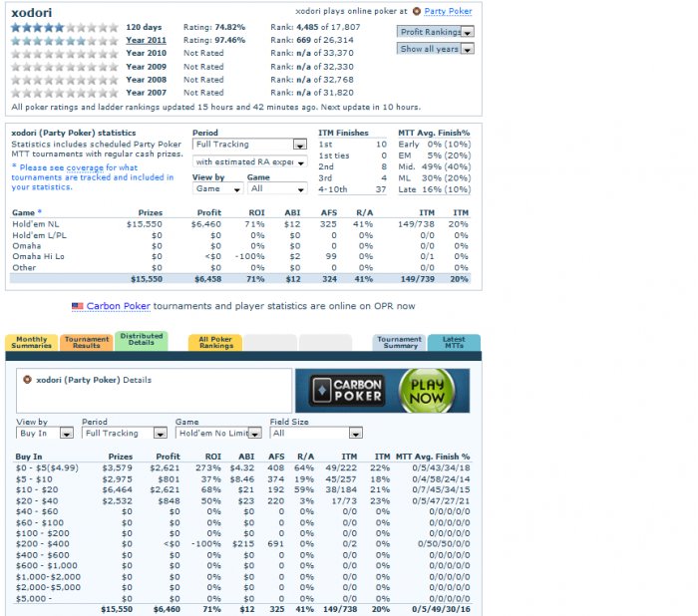This screenshot has height=616, width=698.
Task: Open the Carbon Poker link
Action: tap(118, 306)
